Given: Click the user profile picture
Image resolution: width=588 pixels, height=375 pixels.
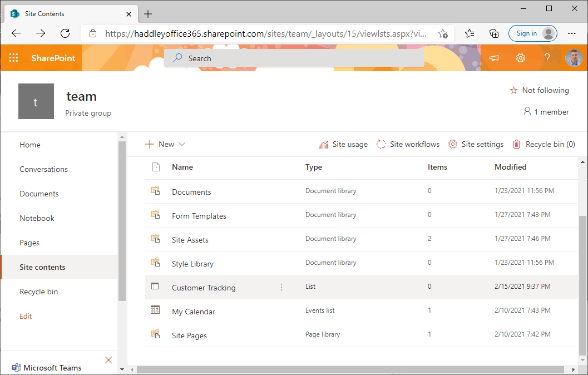Looking at the screenshot, I should coord(574,58).
